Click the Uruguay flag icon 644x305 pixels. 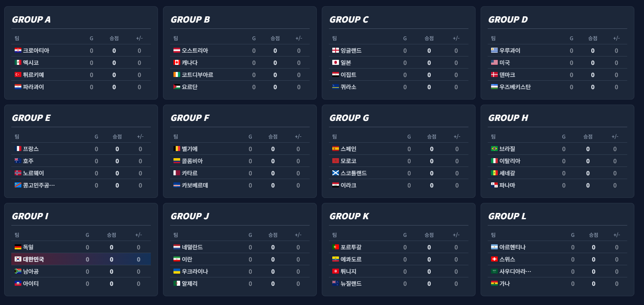pyautogui.click(x=494, y=51)
